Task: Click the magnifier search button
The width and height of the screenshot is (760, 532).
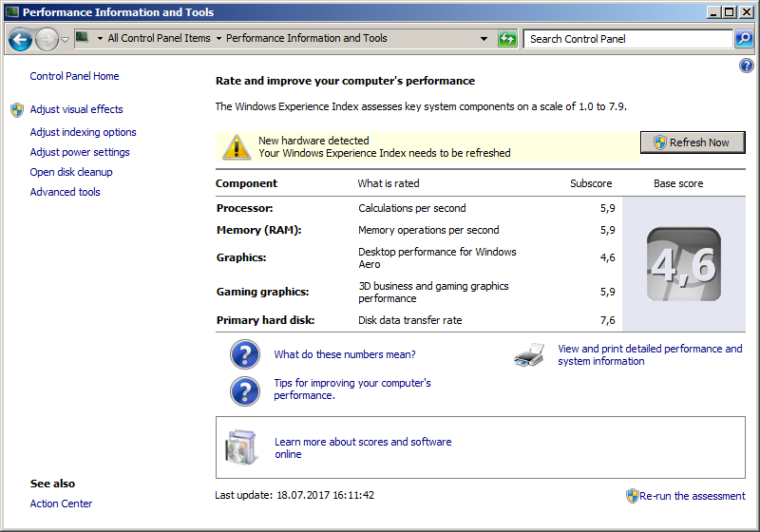Action: [x=744, y=39]
